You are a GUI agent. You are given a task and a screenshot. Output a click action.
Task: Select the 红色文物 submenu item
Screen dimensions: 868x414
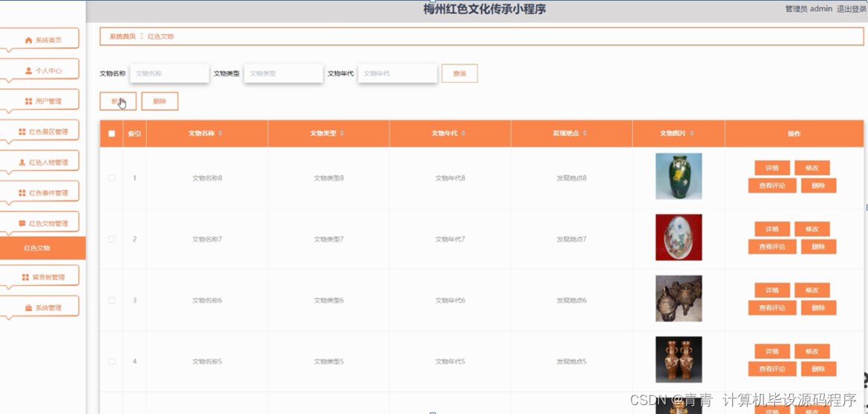(x=43, y=248)
